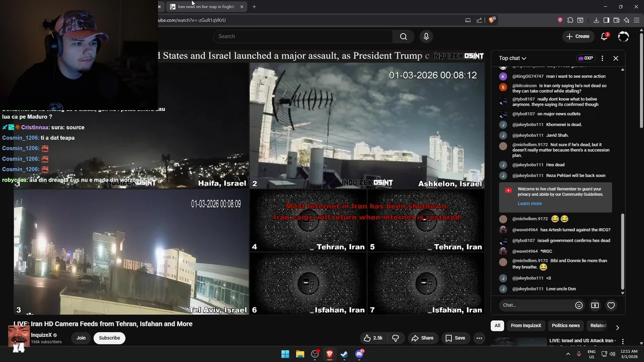Click the taskbar volume speaker icon
Screen dimensions: 644x362
coord(612,354)
